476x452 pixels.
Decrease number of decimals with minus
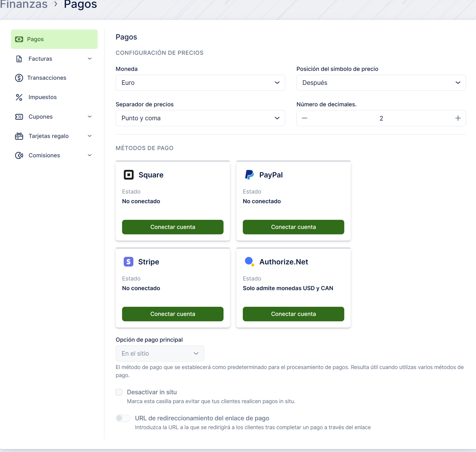pyautogui.click(x=305, y=118)
